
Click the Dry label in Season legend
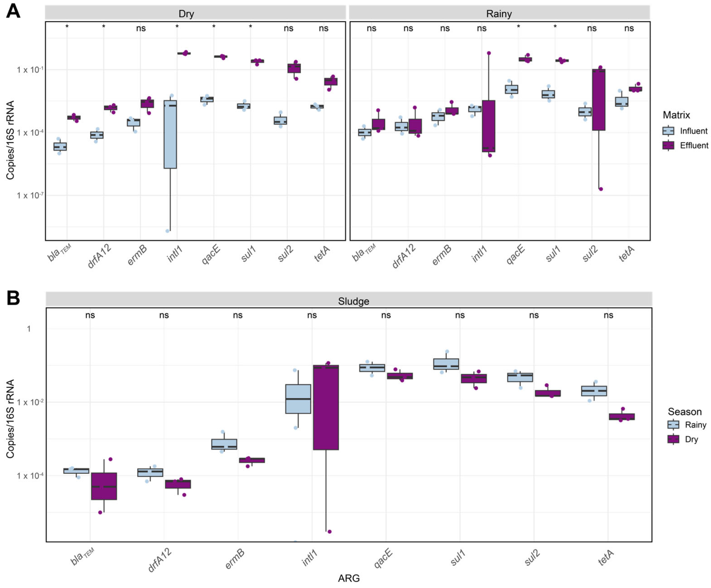pyautogui.click(x=692, y=439)
